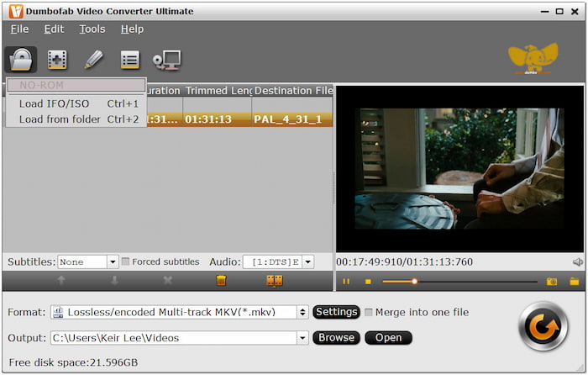Stop the video preview playback
The height and width of the screenshot is (375, 588).
[368, 282]
